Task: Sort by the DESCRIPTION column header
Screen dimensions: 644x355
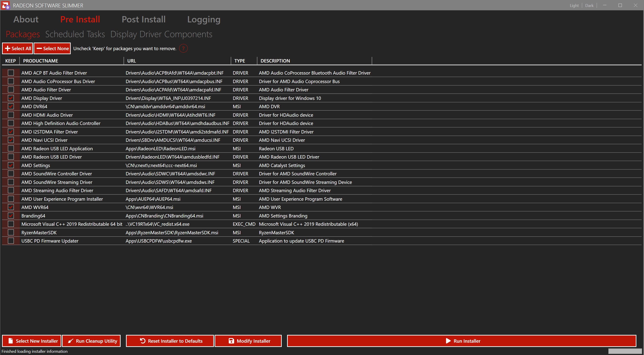Action: (x=314, y=61)
